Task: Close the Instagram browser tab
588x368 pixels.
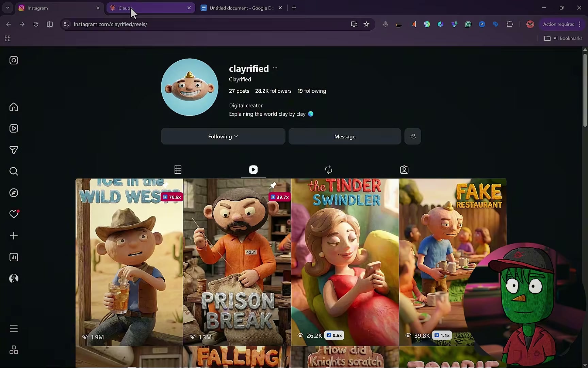Action: coord(98,8)
